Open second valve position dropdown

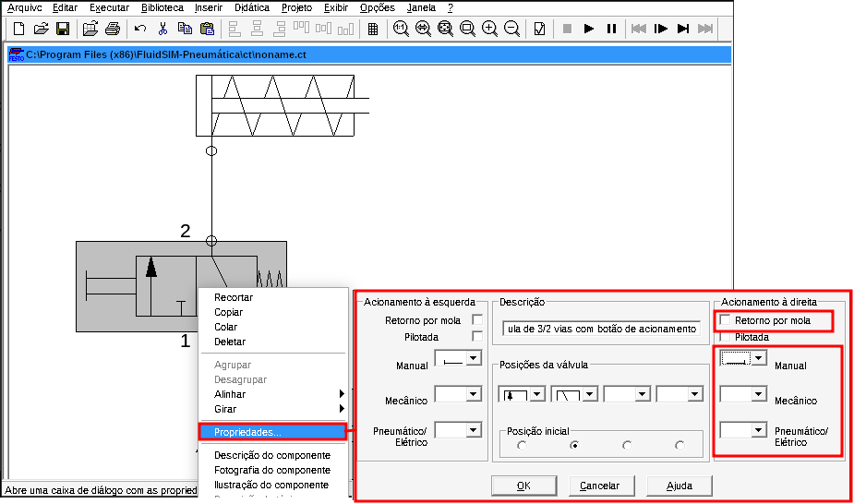pos(590,393)
